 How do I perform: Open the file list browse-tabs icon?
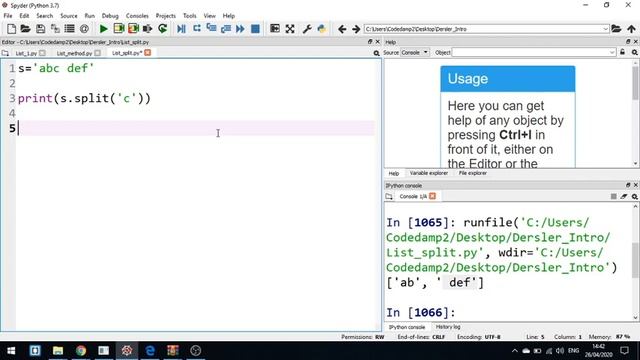[x=70, y=29]
